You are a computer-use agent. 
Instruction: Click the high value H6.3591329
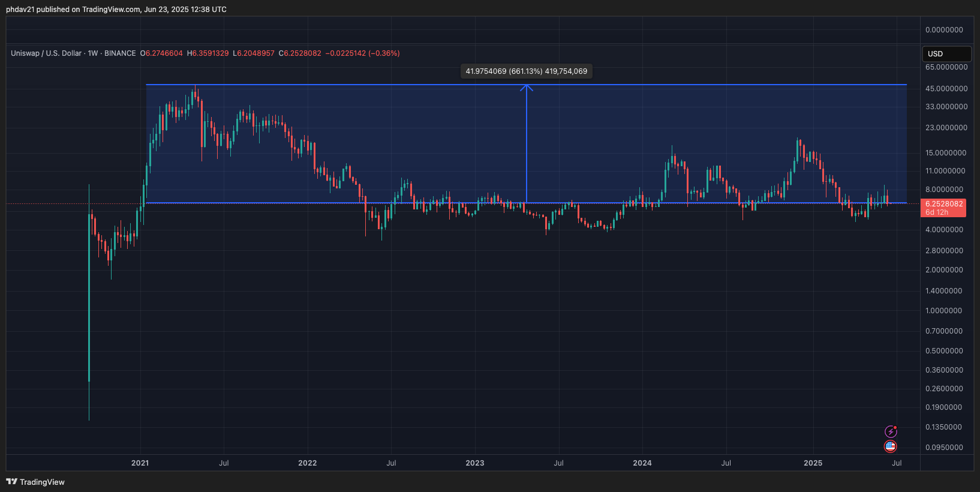[x=208, y=53]
